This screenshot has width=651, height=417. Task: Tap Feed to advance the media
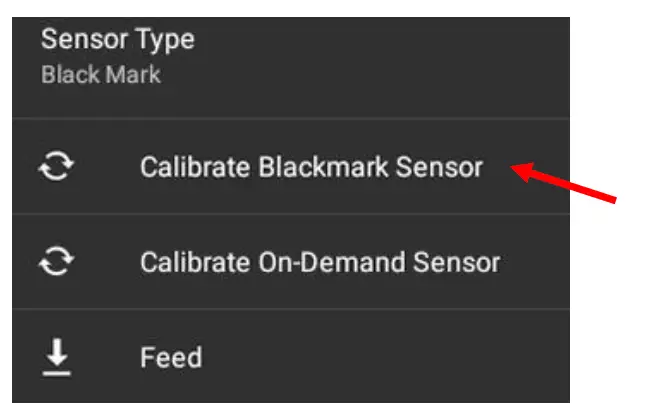click(171, 358)
